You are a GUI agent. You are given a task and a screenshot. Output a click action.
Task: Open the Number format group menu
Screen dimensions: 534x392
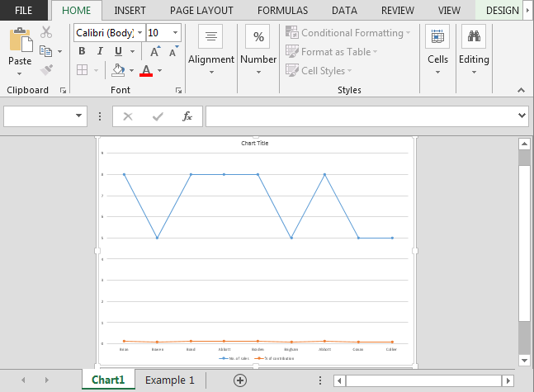258,50
